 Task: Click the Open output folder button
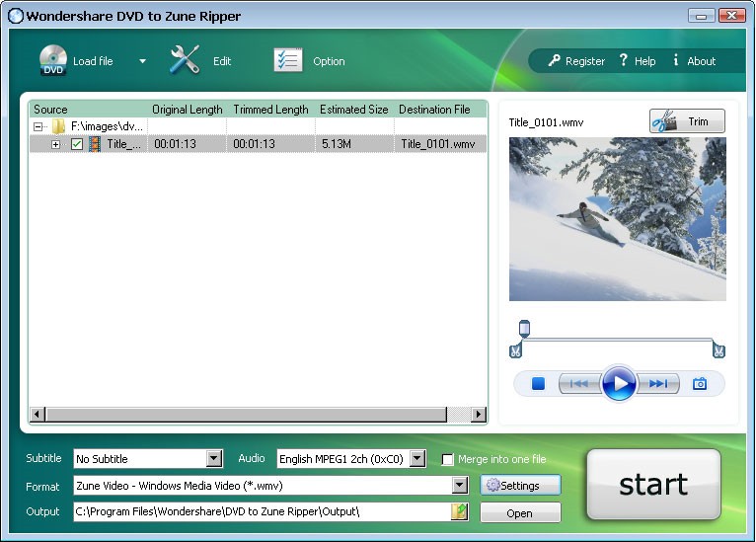tap(520, 513)
